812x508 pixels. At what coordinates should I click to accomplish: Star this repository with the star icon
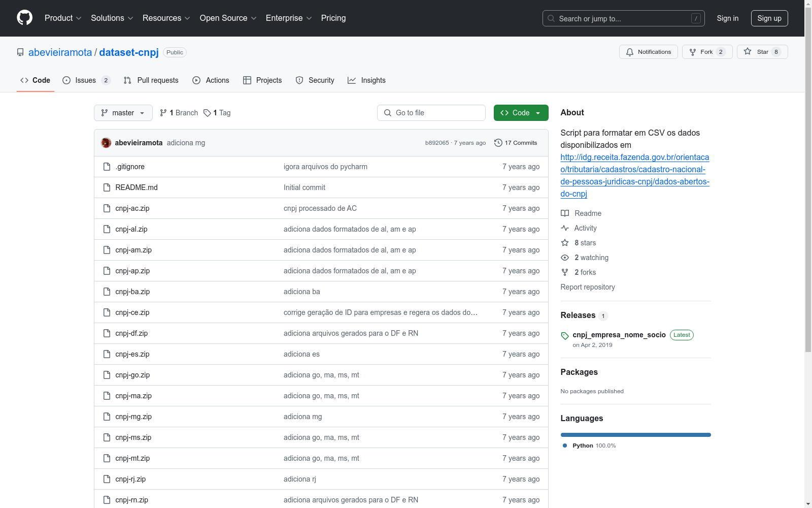point(748,51)
